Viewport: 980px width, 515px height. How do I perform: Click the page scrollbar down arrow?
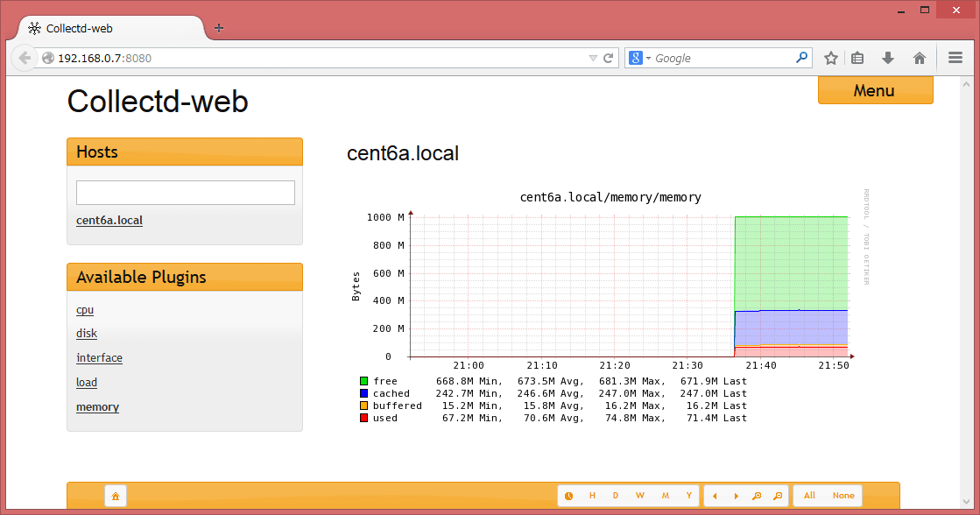(967, 502)
